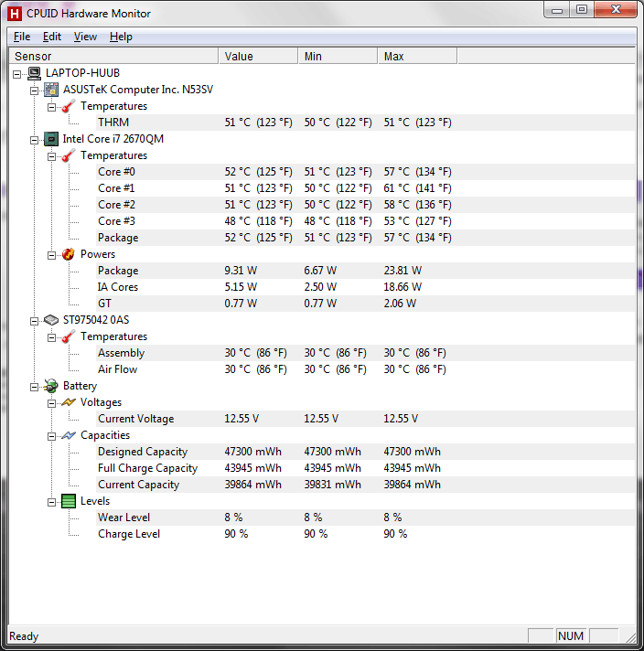Select the GT power row
Image resolution: width=644 pixels, height=651 pixels.
pos(365,304)
